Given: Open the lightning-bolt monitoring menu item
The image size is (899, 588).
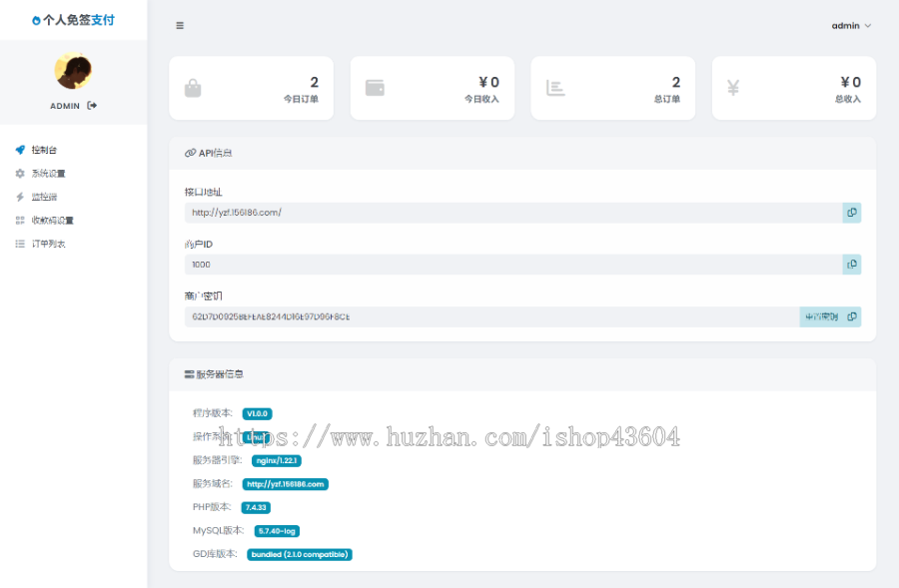Looking at the screenshot, I should click(x=44, y=197).
